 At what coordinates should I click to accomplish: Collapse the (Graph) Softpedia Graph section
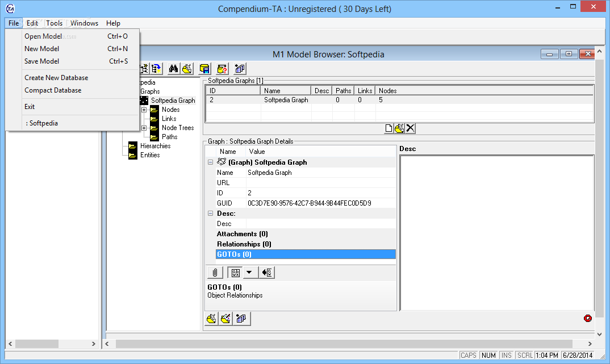(x=211, y=162)
